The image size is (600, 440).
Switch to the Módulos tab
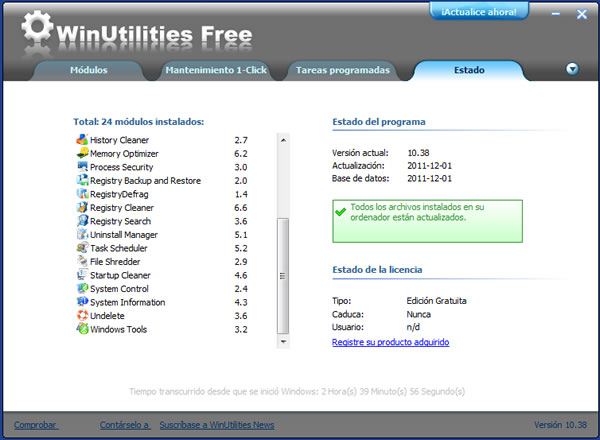tap(88, 70)
